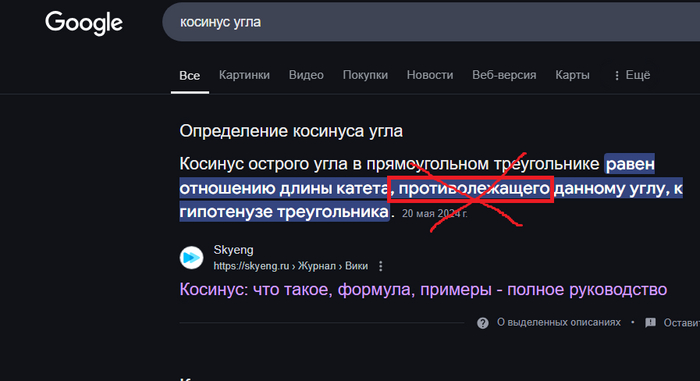Switch to the Картинки tab
The image size is (700, 381).
244,75
